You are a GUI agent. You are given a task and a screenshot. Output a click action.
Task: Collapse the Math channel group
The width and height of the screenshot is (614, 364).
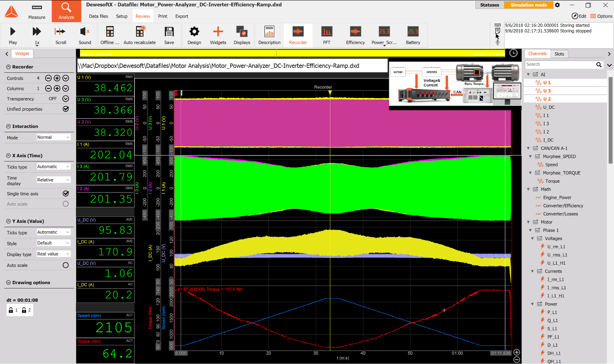click(528, 189)
